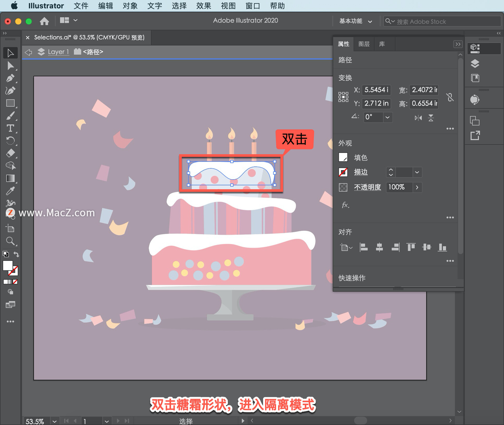Click the toolbar white fill box
This screenshot has width=504, height=425.
8,266
